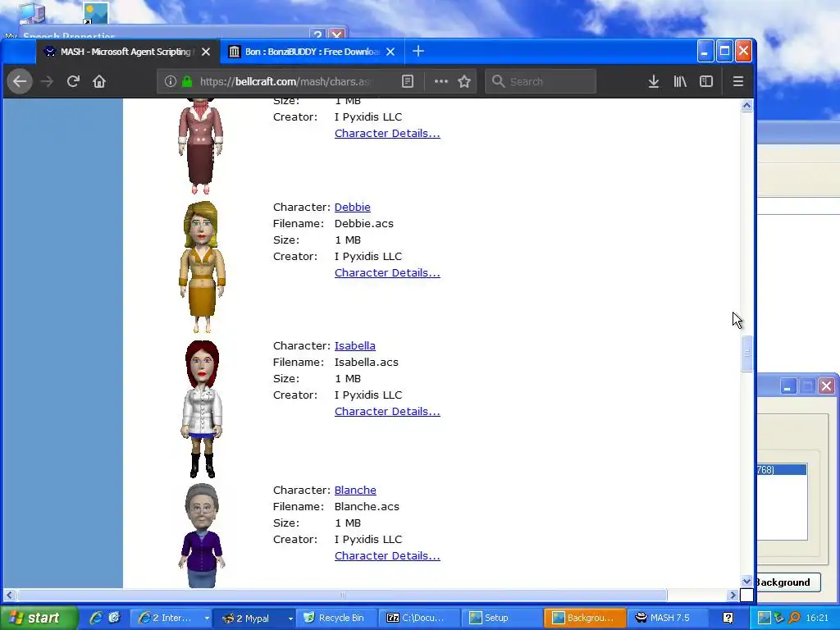Click the Debbie.acs filename text
Screen dimensions: 840x630
pyautogui.click(x=363, y=223)
